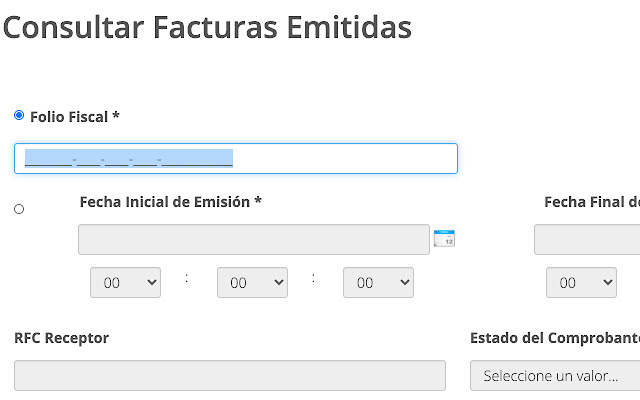Select the Folio Fiscal radio button

19,116
